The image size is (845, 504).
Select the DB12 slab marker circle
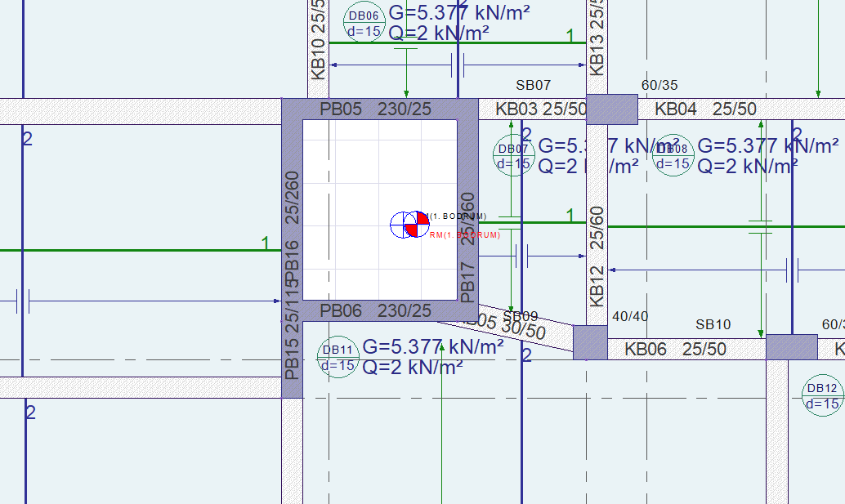(822, 395)
